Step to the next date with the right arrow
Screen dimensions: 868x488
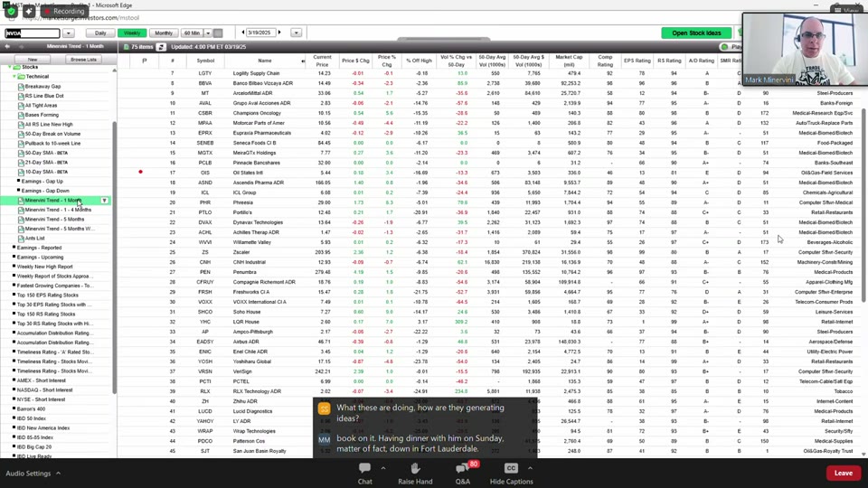pos(279,33)
